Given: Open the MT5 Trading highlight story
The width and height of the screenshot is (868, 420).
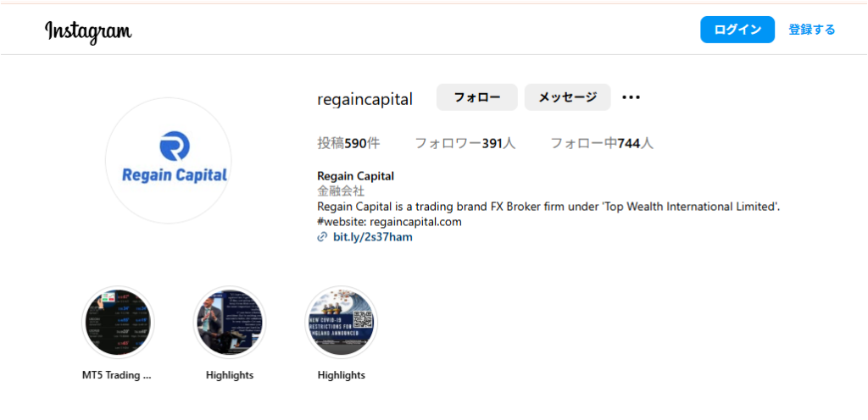Looking at the screenshot, I should coord(118,323).
